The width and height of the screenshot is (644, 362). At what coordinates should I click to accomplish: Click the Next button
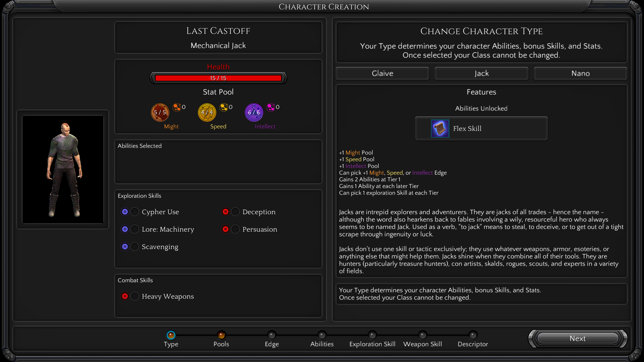tap(578, 339)
